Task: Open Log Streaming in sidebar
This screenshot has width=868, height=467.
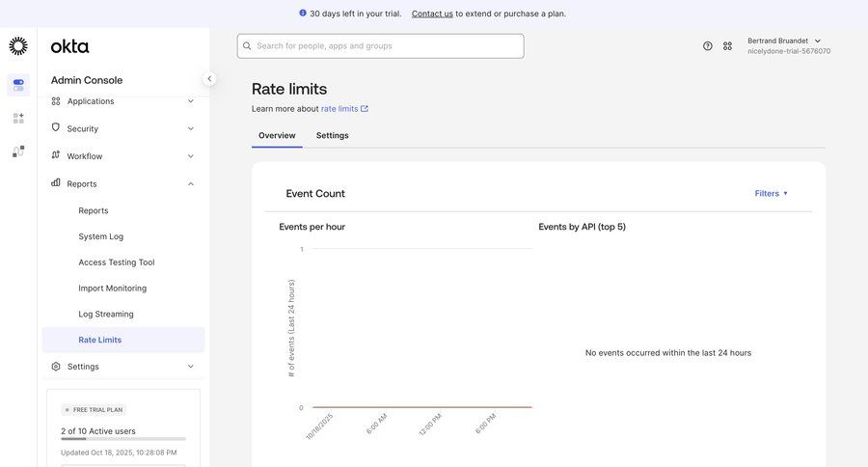Action: pos(106,315)
